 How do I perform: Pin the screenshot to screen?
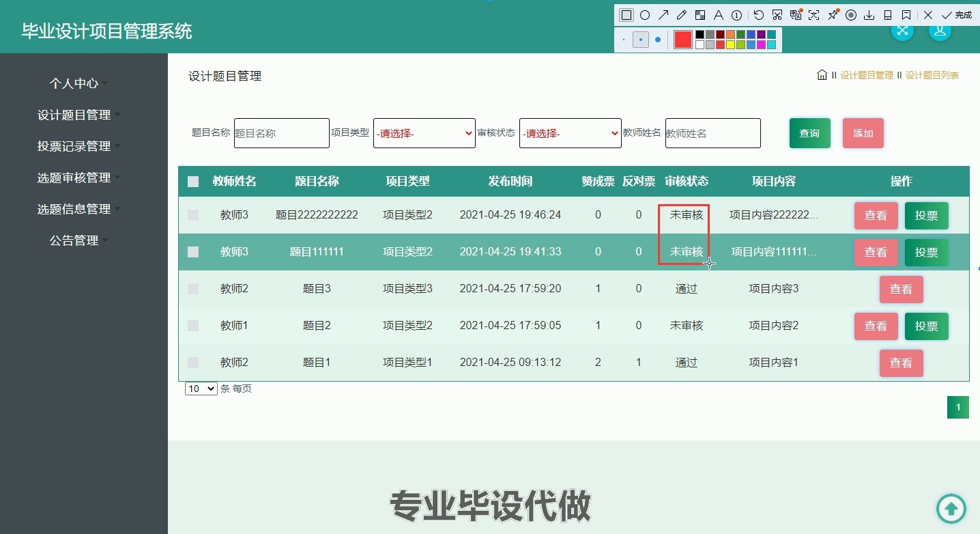pyautogui.click(x=833, y=15)
